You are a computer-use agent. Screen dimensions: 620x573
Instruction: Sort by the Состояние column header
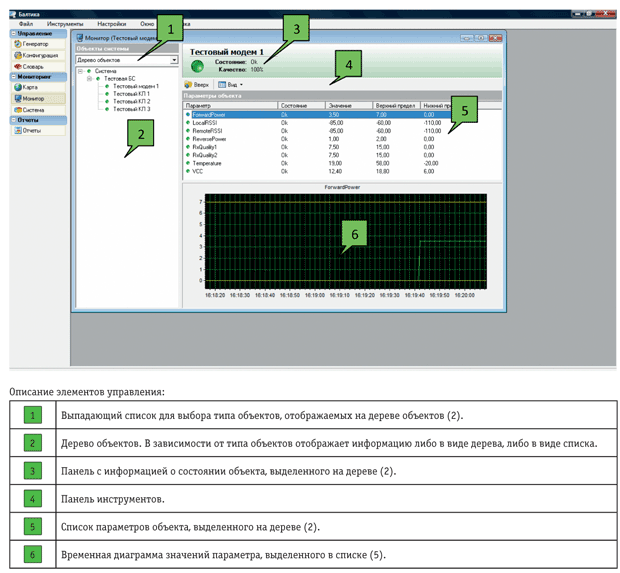click(301, 106)
